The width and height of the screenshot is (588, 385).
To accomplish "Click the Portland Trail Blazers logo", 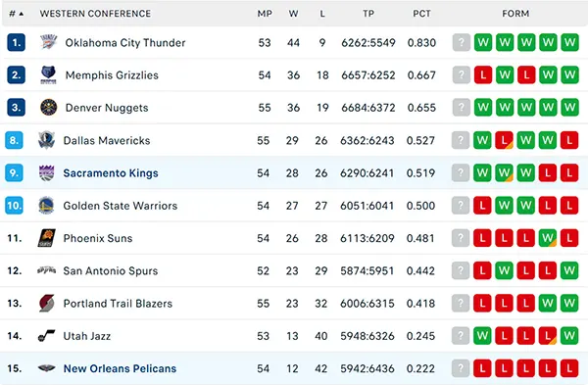I will 46,303.
